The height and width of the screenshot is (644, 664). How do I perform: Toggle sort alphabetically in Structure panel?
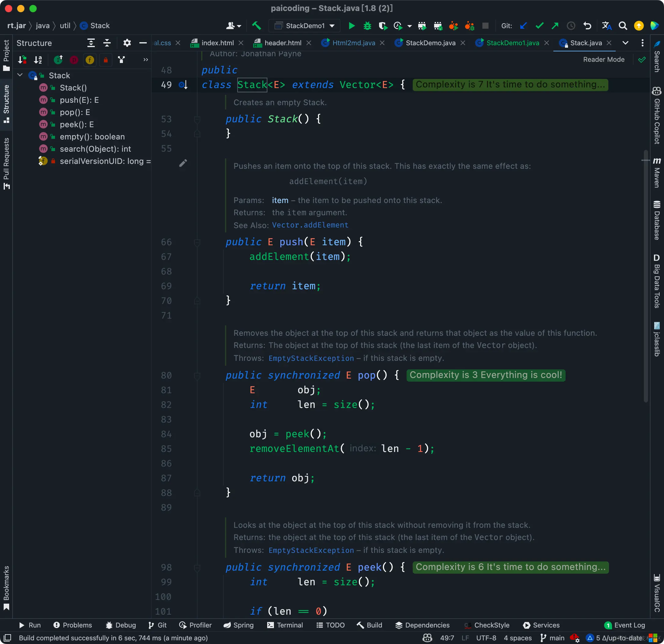point(38,60)
